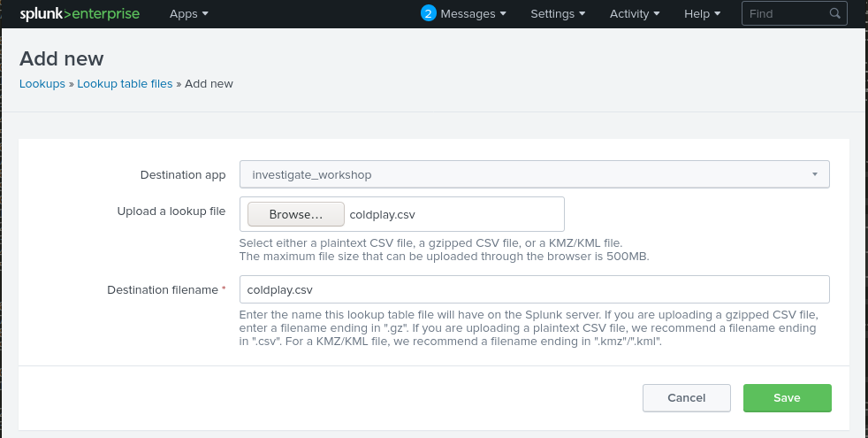Click the magnifier icon in Find box

pyautogui.click(x=834, y=14)
